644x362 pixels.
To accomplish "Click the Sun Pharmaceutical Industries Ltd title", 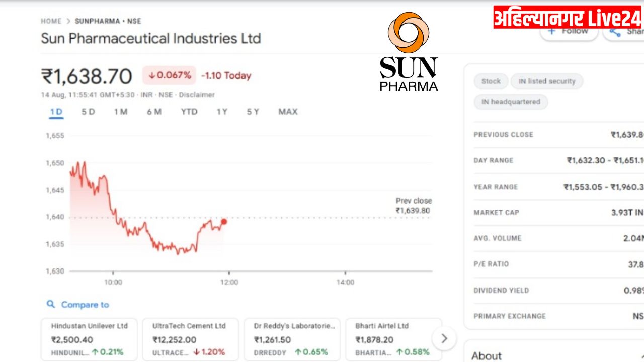I will [x=151, y=38].
